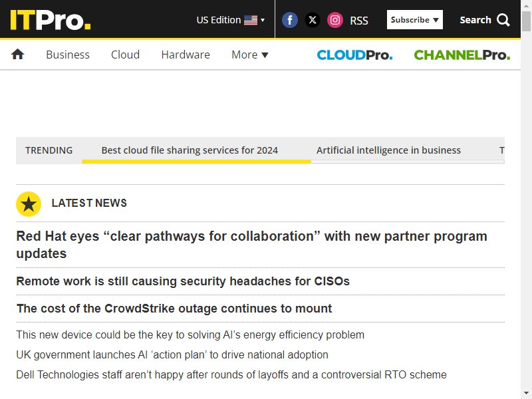Open Dell Technologies staff layoffs article
Image resolution: width=532 pixels, height=399 pixels.
[231, 374]
